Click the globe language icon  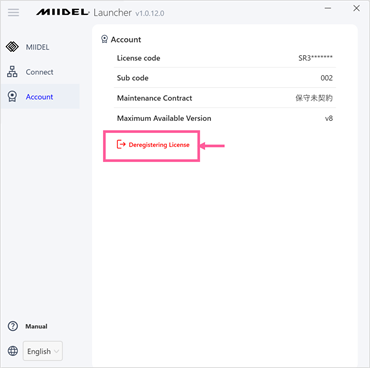point(13,351)
